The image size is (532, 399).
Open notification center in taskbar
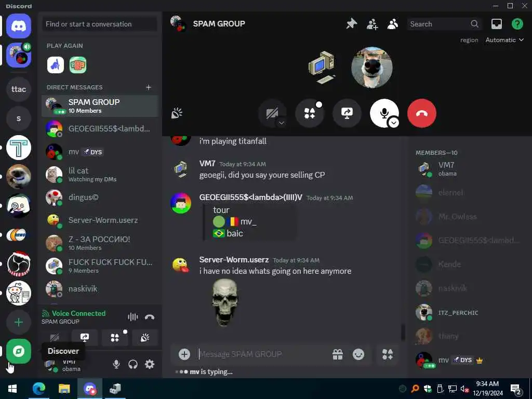(x=516, y=389)
